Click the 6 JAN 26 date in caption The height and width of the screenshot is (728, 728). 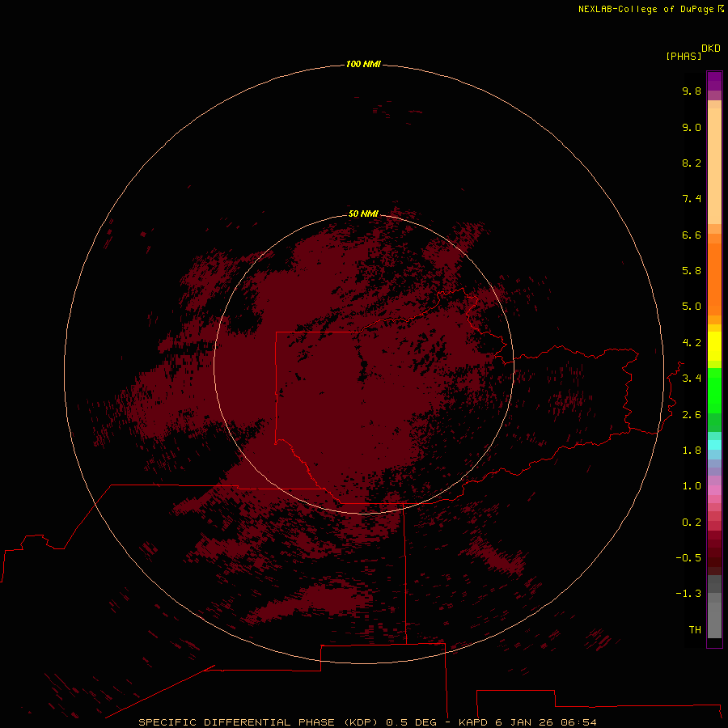coord(523,722)
